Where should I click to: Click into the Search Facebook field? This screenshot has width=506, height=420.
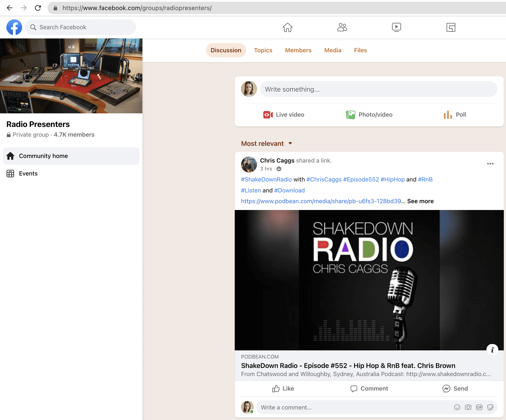click(80, 27)
